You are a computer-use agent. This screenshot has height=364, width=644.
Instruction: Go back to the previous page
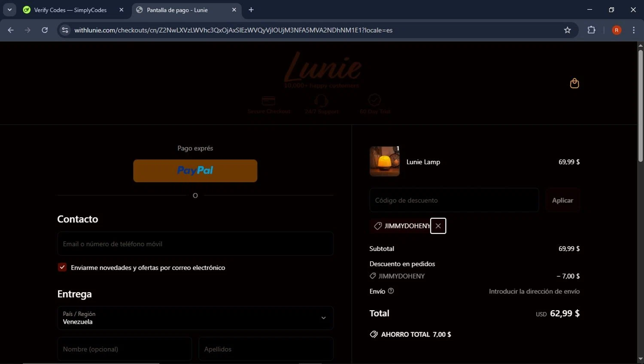click(11, 30)
